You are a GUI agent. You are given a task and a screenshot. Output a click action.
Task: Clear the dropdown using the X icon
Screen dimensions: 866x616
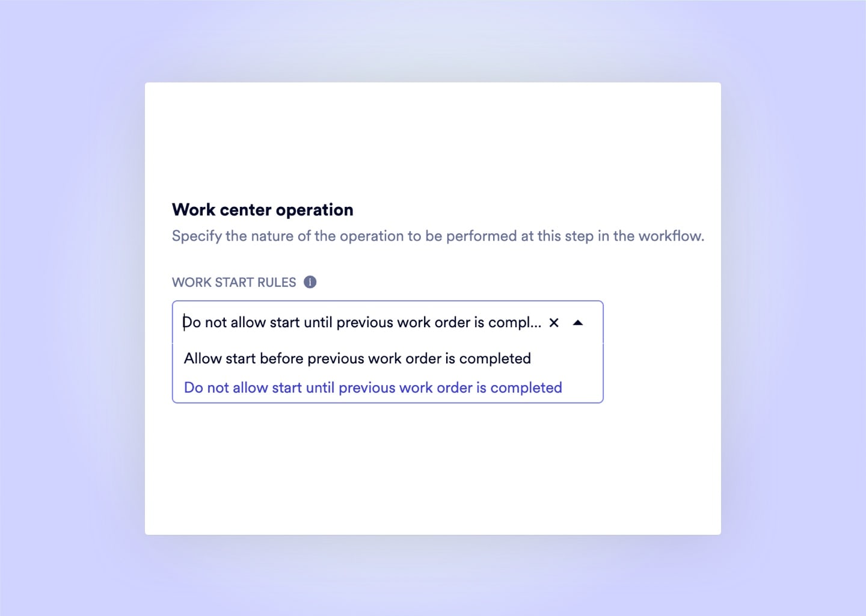tap(554, 322)
